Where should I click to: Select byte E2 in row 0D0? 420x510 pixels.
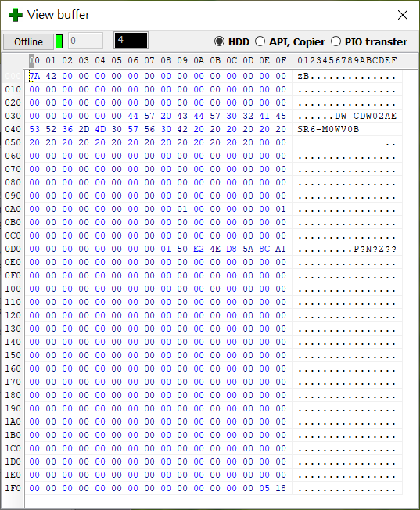(199, 250)
